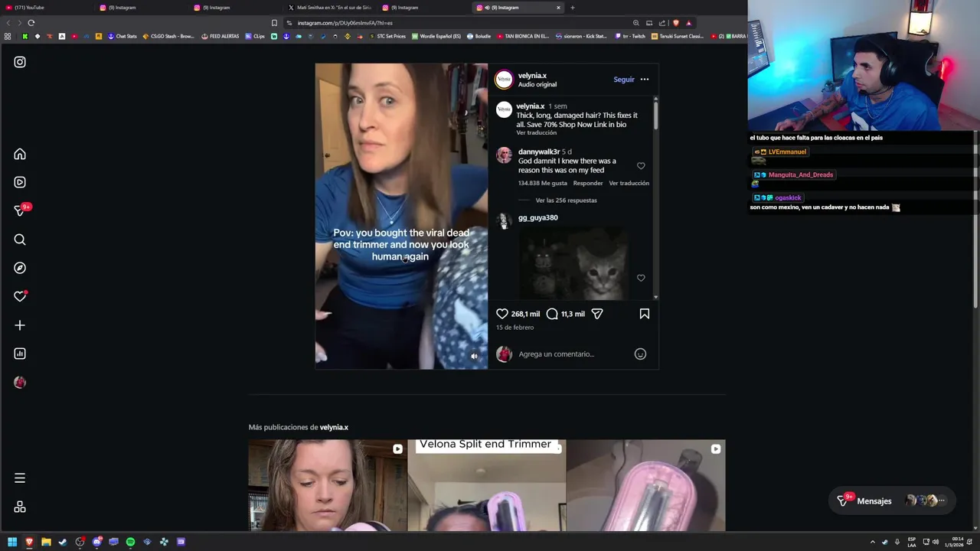Open direct messages icon in the sidebar
This screenshot has width=980, height=551.
click(20, 210)
